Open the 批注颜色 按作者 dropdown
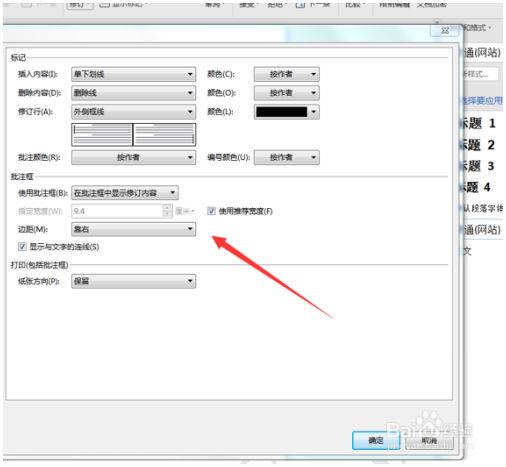The width and height of the screenshot is (506, 467). tap(133, 157)
